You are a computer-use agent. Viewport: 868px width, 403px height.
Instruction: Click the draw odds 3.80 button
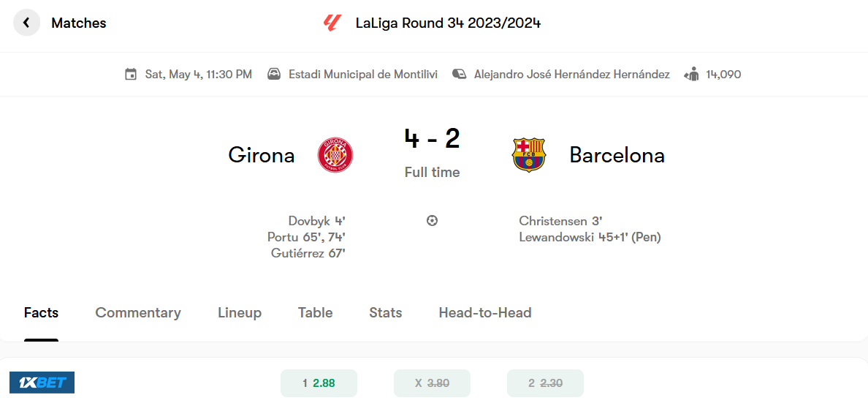[x=432, y=383]
